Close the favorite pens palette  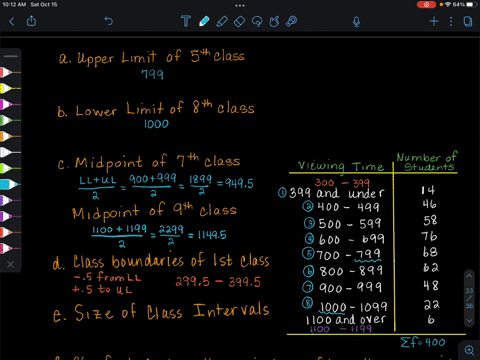click(11, 264)
